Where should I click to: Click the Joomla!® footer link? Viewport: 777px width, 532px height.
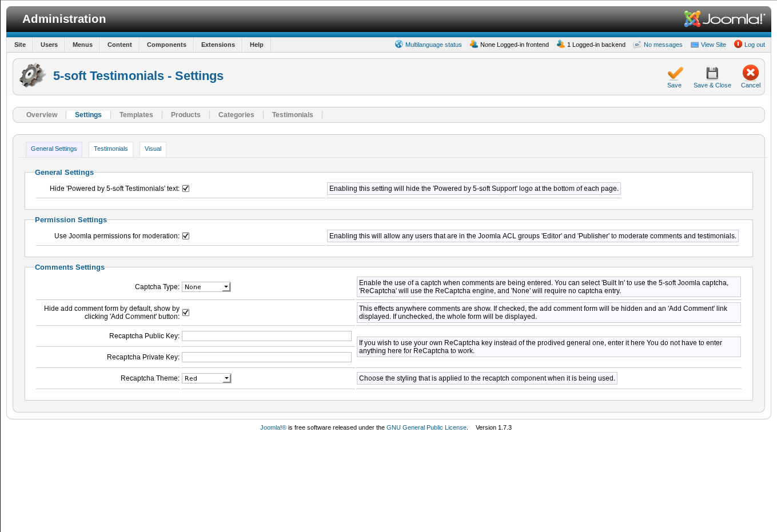tap(273, 427)
